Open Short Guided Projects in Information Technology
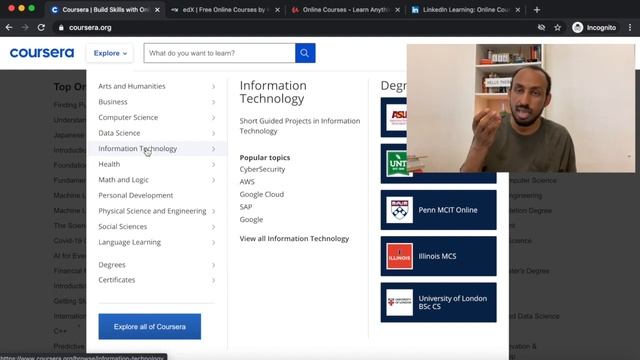This screenshot has height=360, width=640. coord(300,126)
